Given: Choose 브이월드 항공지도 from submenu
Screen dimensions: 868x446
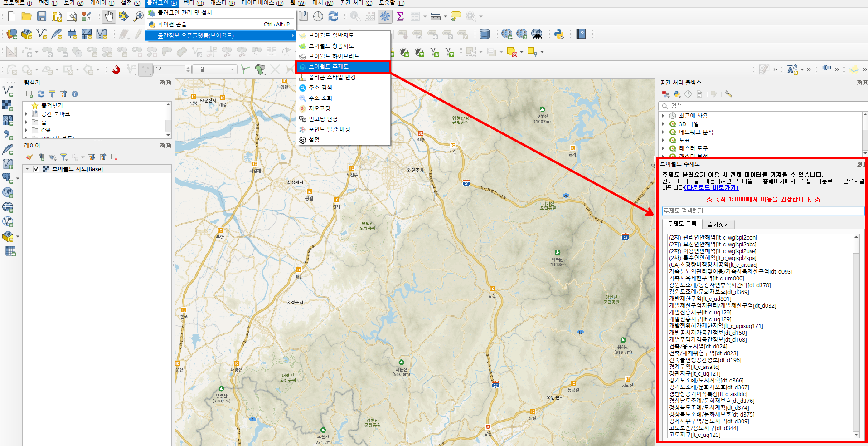Looking at the screenshot, I should [343, 46].
